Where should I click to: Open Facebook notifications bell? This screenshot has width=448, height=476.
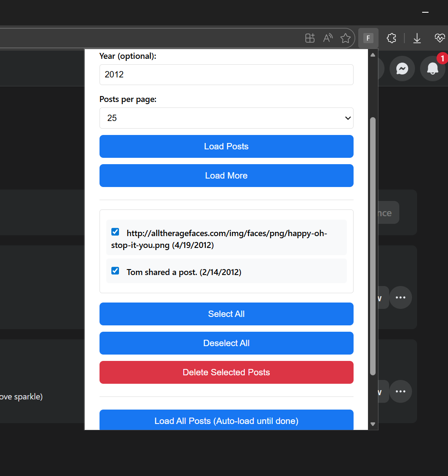432,69
